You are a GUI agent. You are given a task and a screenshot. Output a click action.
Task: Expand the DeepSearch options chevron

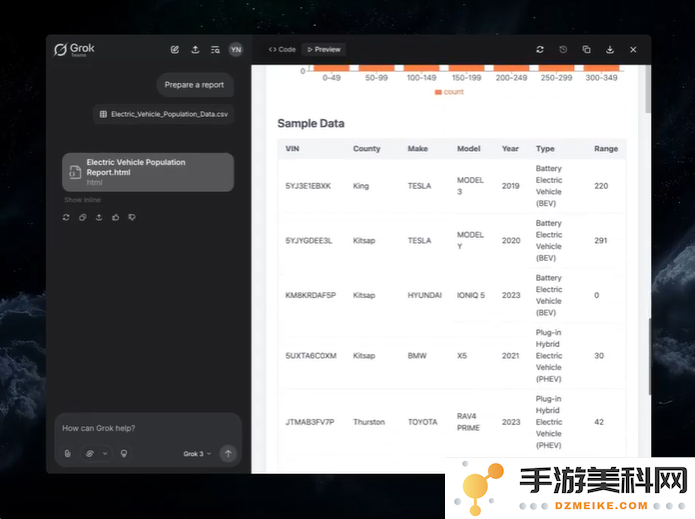[x=105, y=453]
